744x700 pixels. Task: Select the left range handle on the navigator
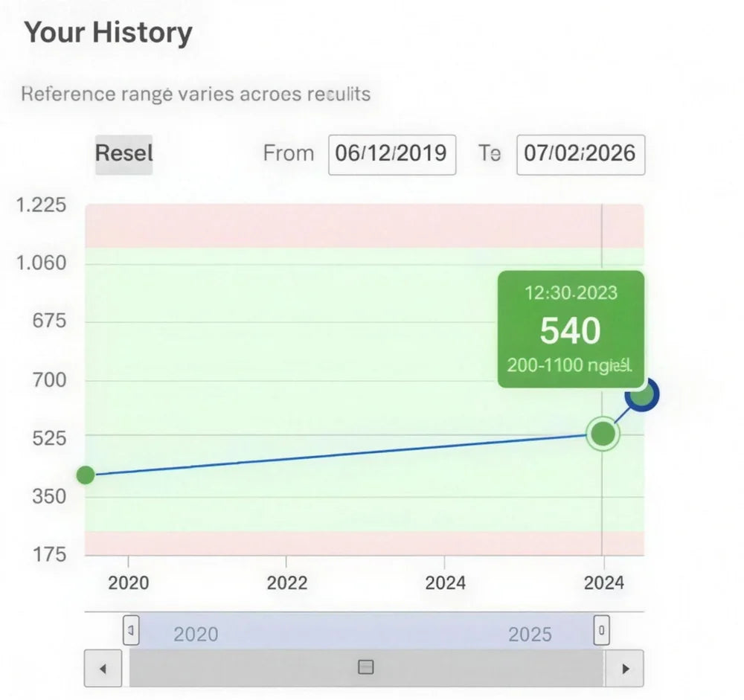[131, 630]
